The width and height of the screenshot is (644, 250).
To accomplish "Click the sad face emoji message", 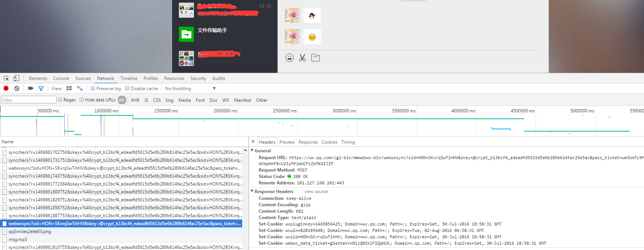I will [312, 37].
